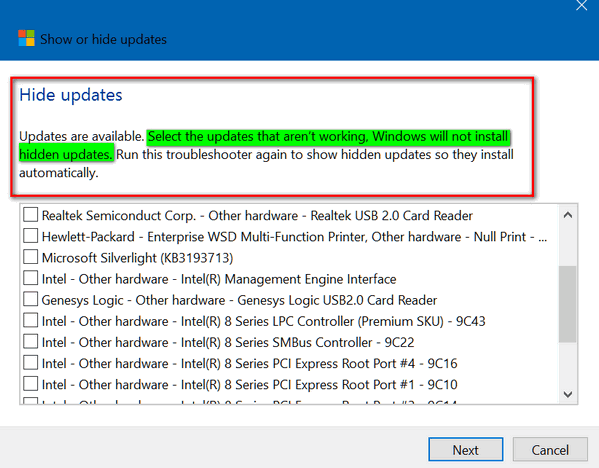Click the Hide updates heading
Viewport: 599px width, 468px height.
click(x=71, y=95)
